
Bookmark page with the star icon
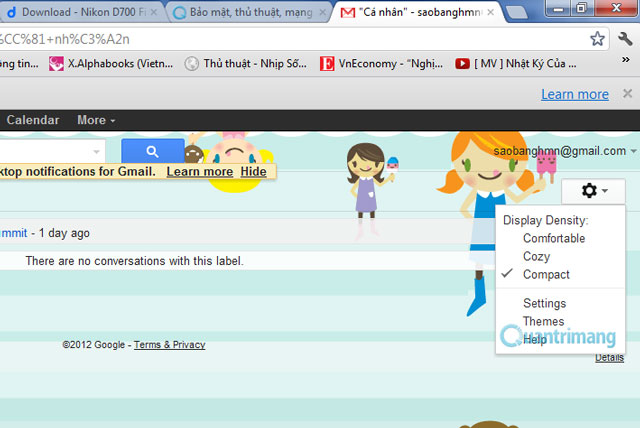[x=597, y=39]
